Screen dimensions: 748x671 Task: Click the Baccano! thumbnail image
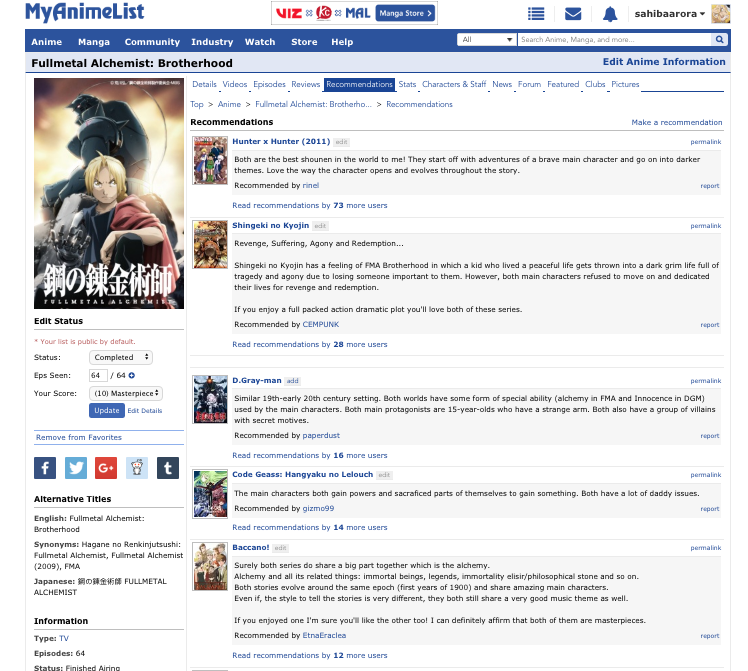(x=210, y=567)
